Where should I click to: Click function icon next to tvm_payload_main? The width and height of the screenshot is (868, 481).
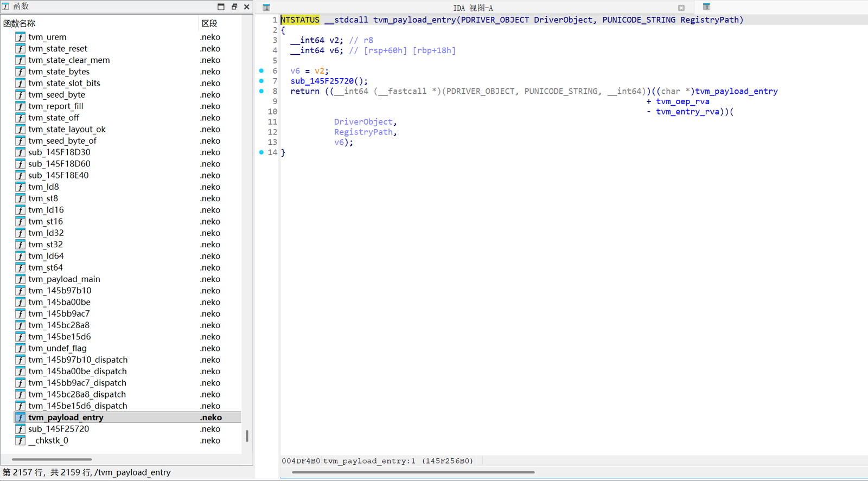tap(20, 279)
